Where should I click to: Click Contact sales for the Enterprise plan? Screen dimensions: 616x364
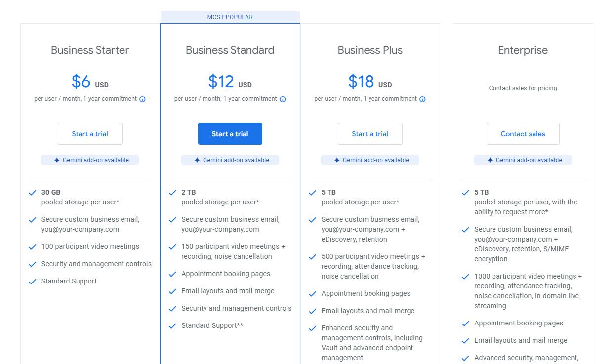pos(523,134)
